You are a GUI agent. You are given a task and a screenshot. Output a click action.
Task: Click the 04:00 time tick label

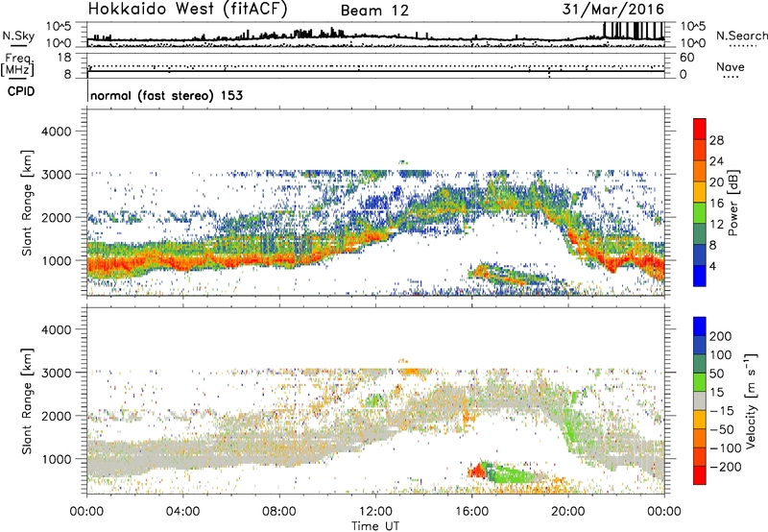point(182,512)
